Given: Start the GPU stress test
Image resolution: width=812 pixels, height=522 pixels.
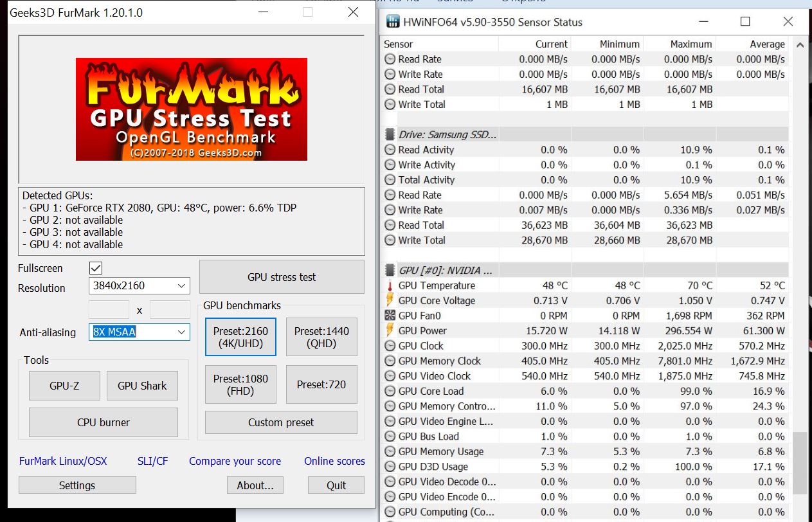Looking at the screenshot, I should tap(282, 277).
